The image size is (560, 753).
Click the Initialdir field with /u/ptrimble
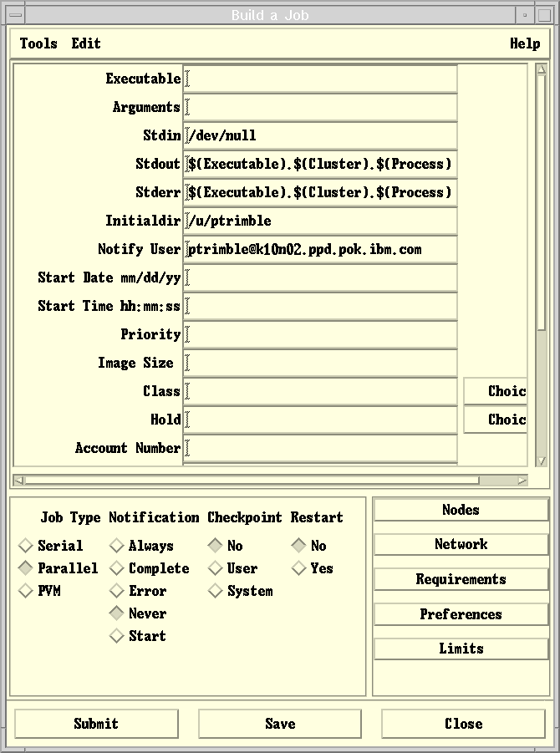click(x=320, y=221)
